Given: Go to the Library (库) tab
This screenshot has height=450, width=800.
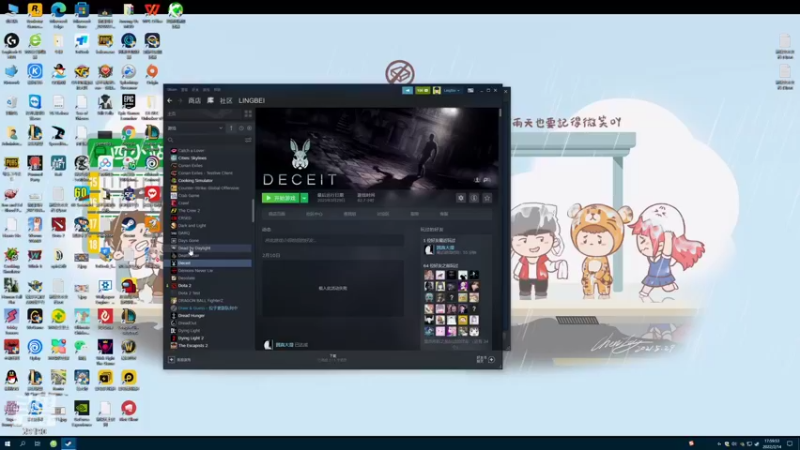Looking at the screenshot, I should coord(210,101).
